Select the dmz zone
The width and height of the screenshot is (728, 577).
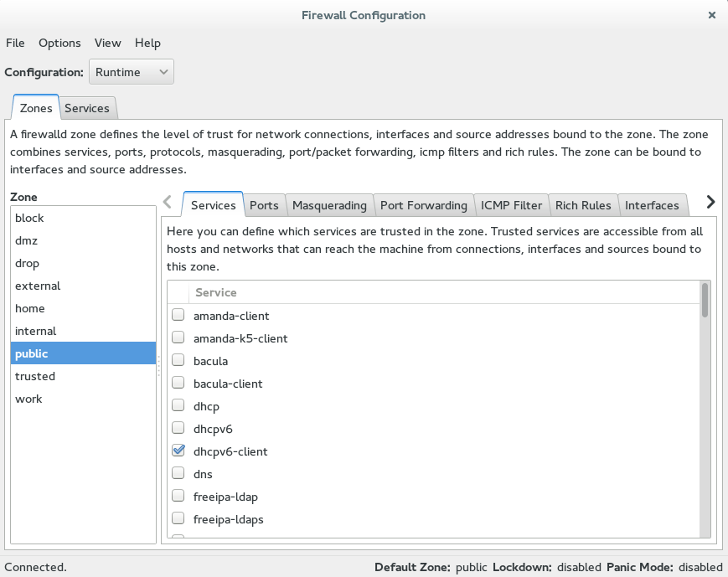click(24, 240)
